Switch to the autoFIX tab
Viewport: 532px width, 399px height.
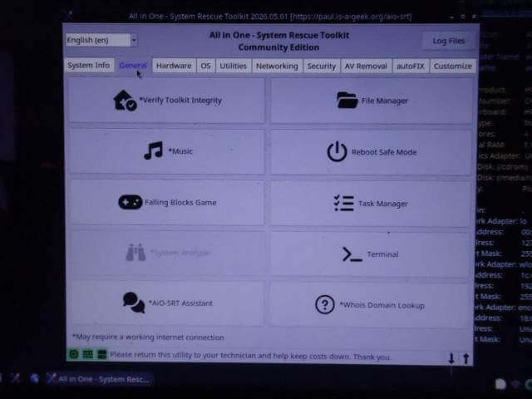411,66
